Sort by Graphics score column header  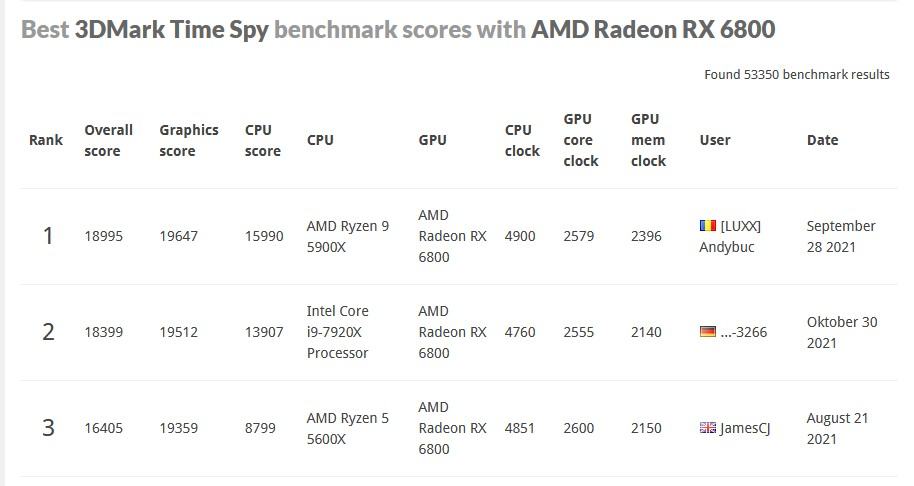click(189, 140)
